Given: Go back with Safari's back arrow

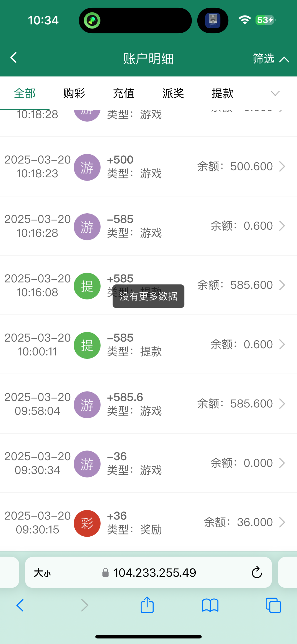Looking at the screenshot, I should (20, 605).
